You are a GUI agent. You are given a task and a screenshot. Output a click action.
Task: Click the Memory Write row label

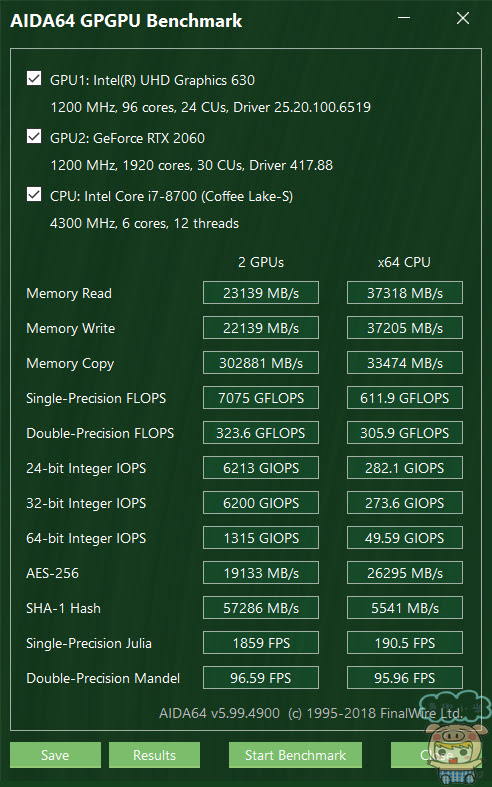pos(70,328)
